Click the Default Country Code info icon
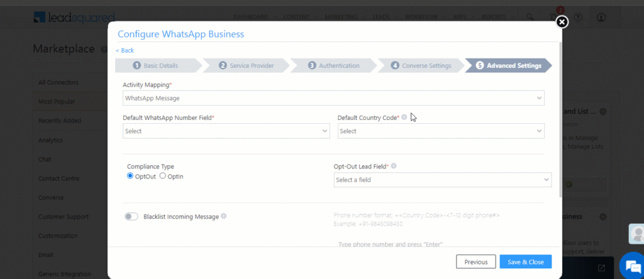Image resolution: width=644 pixels, height=279 pixels. pyautogui.click(x=404, y=118)
